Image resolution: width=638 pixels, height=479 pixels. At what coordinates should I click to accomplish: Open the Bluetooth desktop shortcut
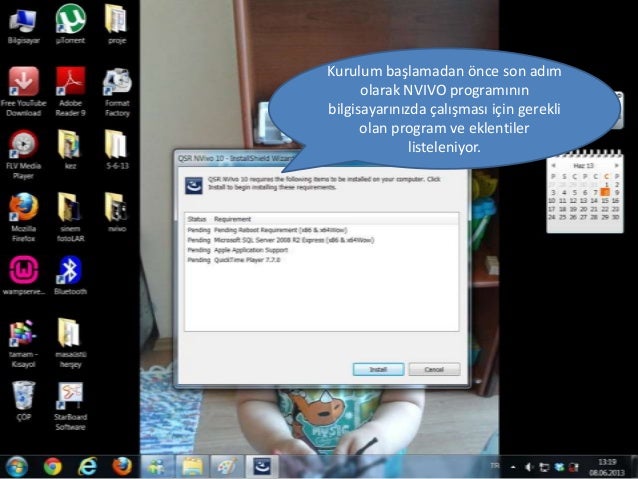[x=70, y=276]
